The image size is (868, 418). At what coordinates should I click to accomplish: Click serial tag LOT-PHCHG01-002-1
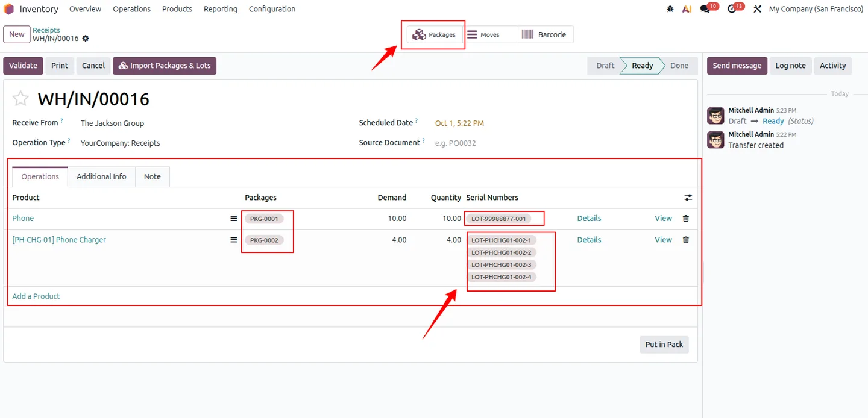[x=502, y=240]
